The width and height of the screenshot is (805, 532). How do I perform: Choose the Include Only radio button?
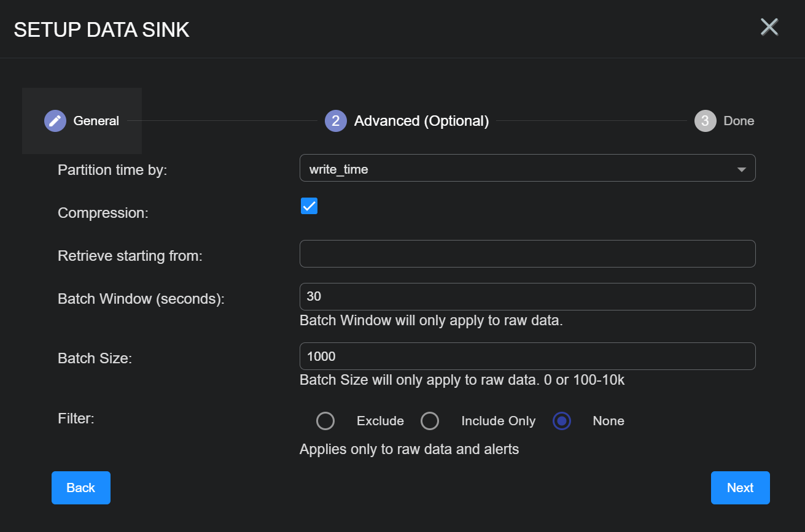pos(430,421)
